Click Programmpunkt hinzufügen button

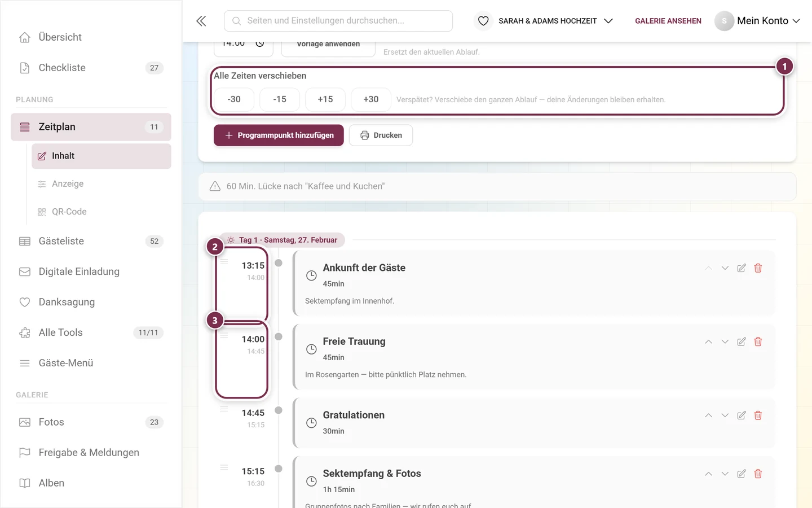tap(279, 135)
